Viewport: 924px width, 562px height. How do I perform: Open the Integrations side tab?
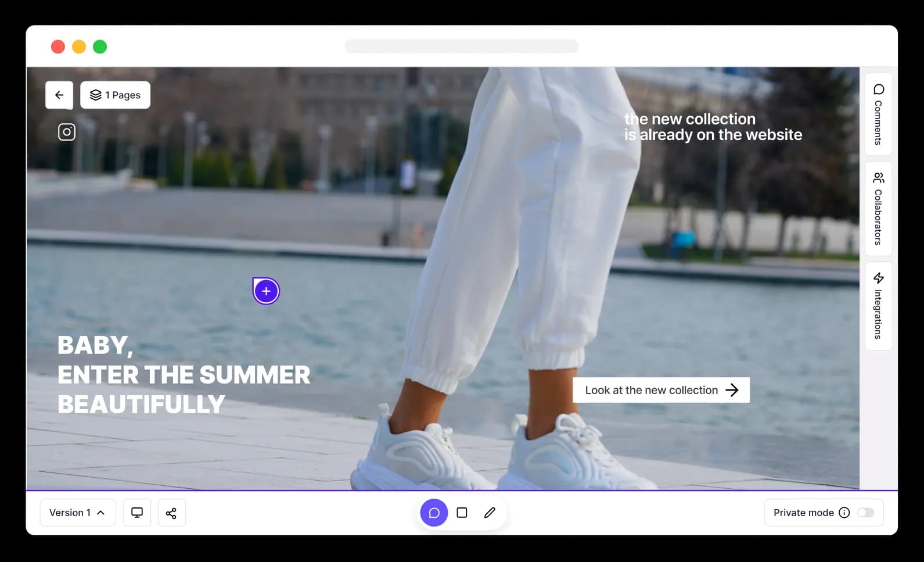click(878, 306)
